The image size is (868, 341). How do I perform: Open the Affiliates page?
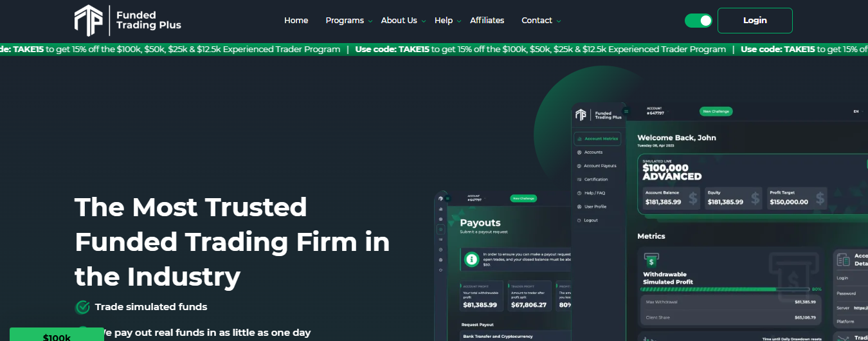point(487,21)
